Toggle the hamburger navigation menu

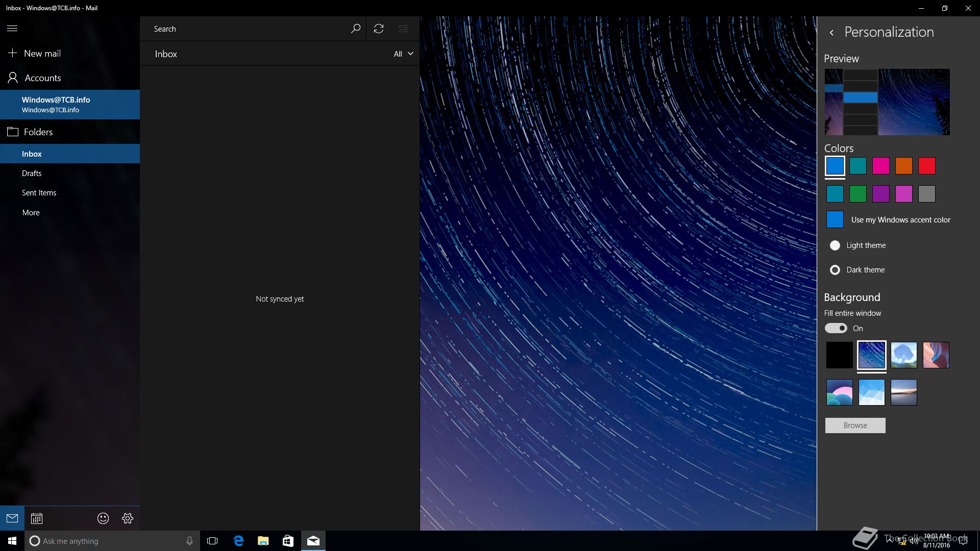point(12,29)
